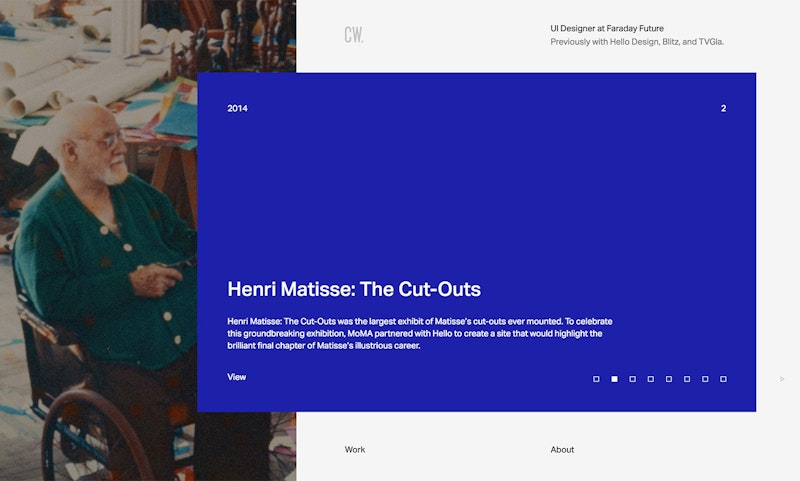Jump to the third slide indicator
The image size is (800, 481).
click(633, 379)
